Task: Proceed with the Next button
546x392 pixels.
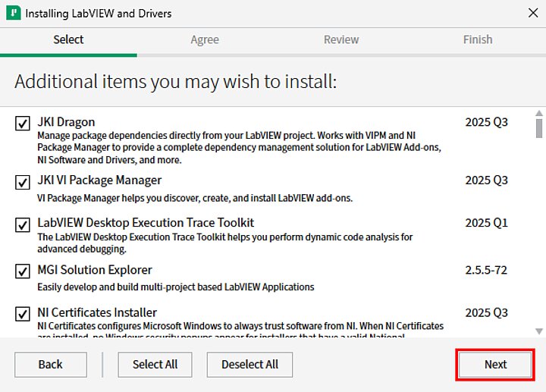Action: pos(495,365)
